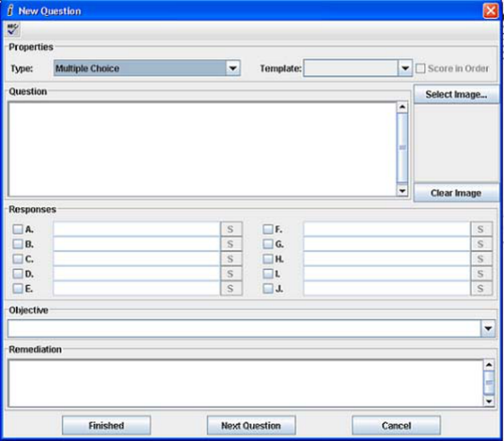Click the spell check toolbar icon
Viewport: 504px width, 441px height.
click(13, 29)
